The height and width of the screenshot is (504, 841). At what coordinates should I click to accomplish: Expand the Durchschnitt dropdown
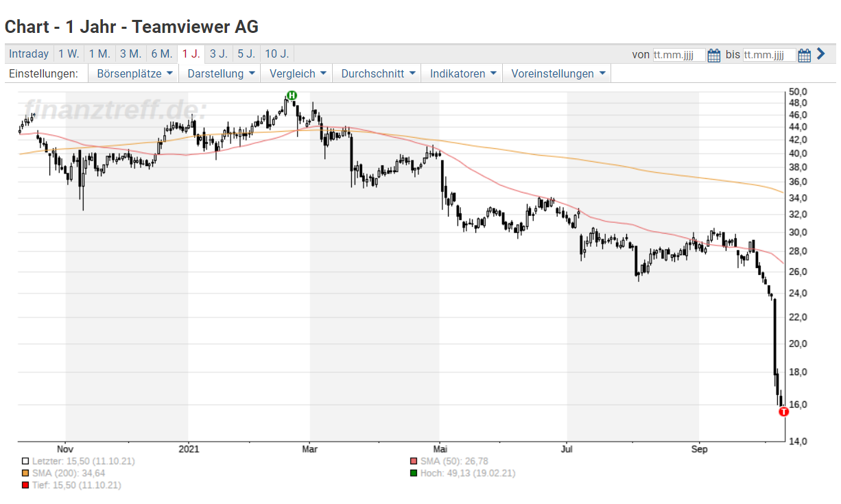pyautogui.click(x=377, y=73)
